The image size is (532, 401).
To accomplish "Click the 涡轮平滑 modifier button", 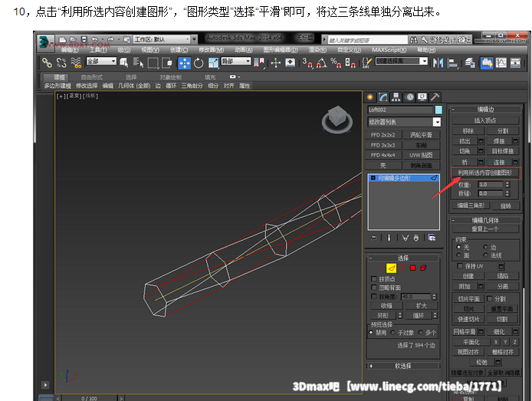I will (421, 135).
